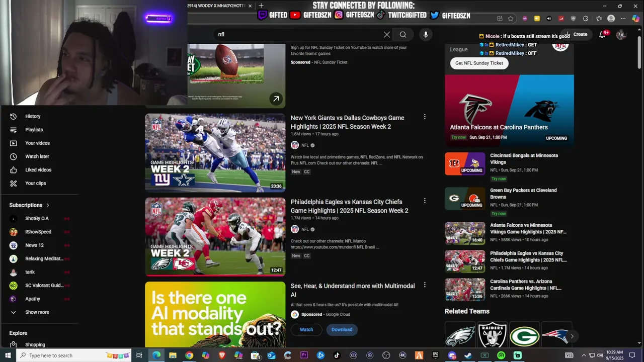Viewport: 644px width, 362px height.
Task: Select the Raiders logo in Related Teams
Action: (x=492, y=335)
